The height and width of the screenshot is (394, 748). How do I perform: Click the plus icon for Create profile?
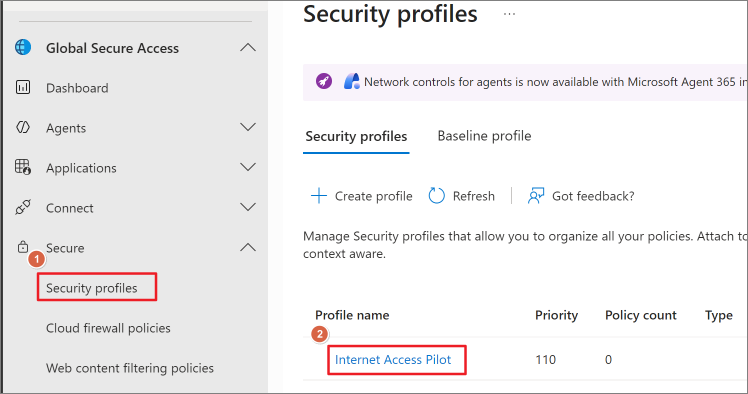click(x=319, y=196)
